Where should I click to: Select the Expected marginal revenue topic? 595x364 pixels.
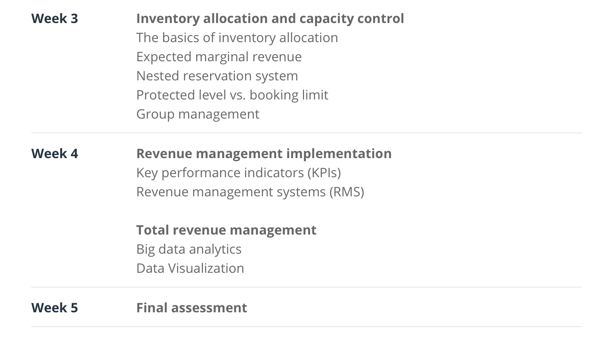point(219,57)
